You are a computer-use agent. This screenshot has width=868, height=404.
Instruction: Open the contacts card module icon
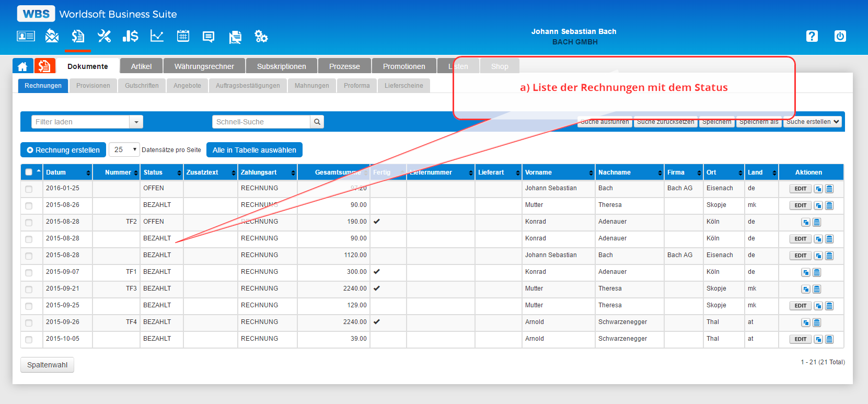click(26, 36)
